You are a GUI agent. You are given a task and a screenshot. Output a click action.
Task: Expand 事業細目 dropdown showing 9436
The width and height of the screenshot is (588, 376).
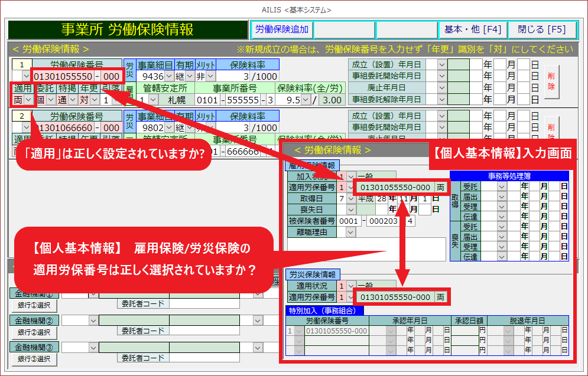pyautogui.click(x=168, y=77)
